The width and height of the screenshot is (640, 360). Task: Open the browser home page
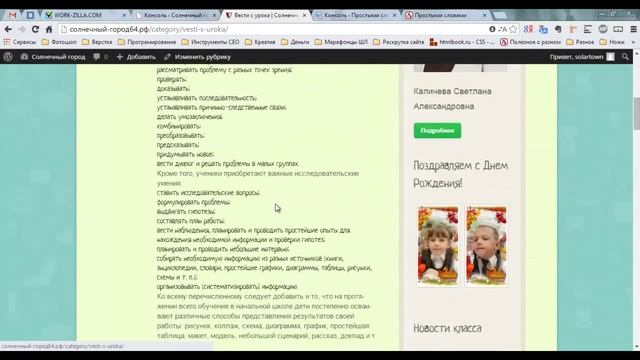(49, 29)
